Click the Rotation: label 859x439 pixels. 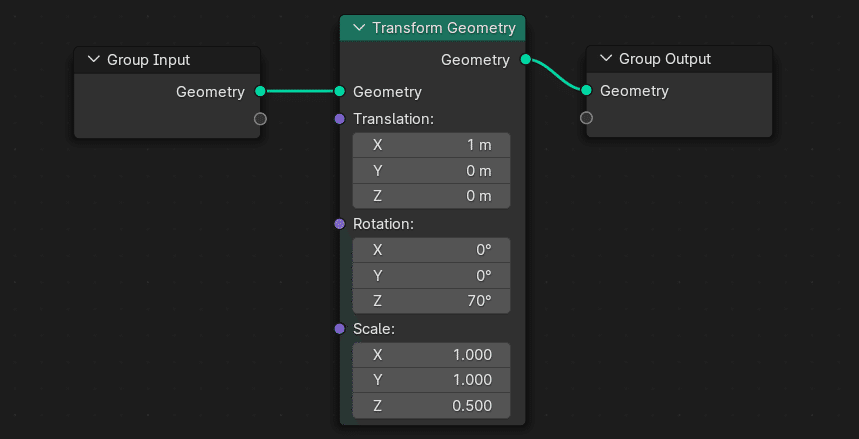pyautogui.click(x=383, y=224)
